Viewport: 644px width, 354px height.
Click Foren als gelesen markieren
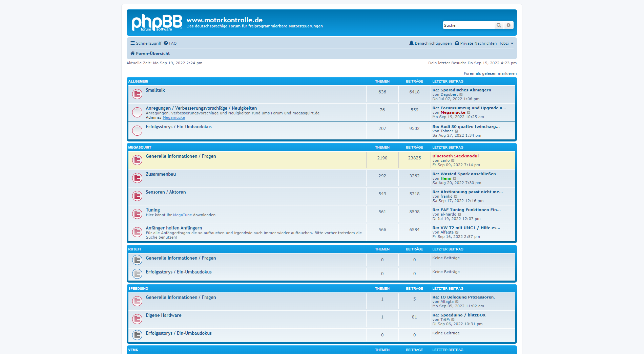click(490, 73)
